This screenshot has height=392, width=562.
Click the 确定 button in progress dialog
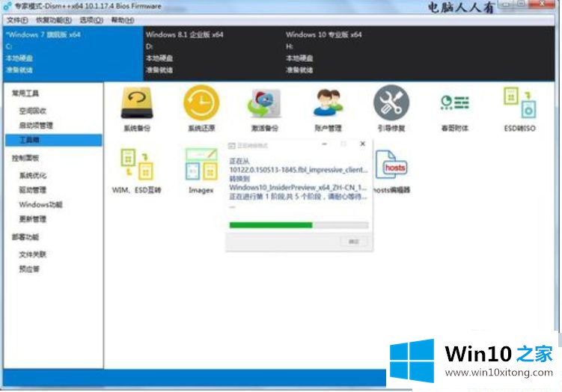pyautogui.click(x=353, y=242)
